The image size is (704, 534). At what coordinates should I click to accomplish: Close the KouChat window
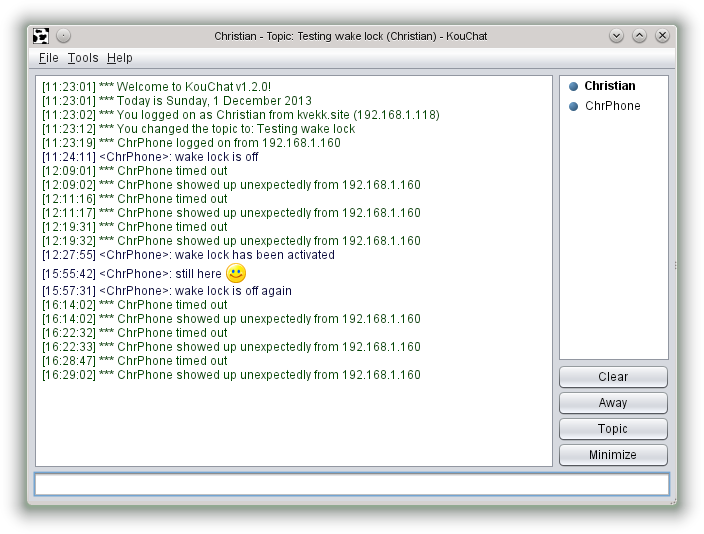pyautogui.click(x=662, y=35)
